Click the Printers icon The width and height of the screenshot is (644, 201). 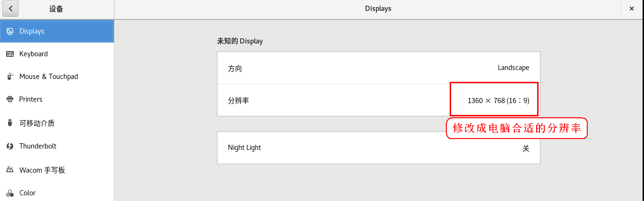(x=10, y=99)
